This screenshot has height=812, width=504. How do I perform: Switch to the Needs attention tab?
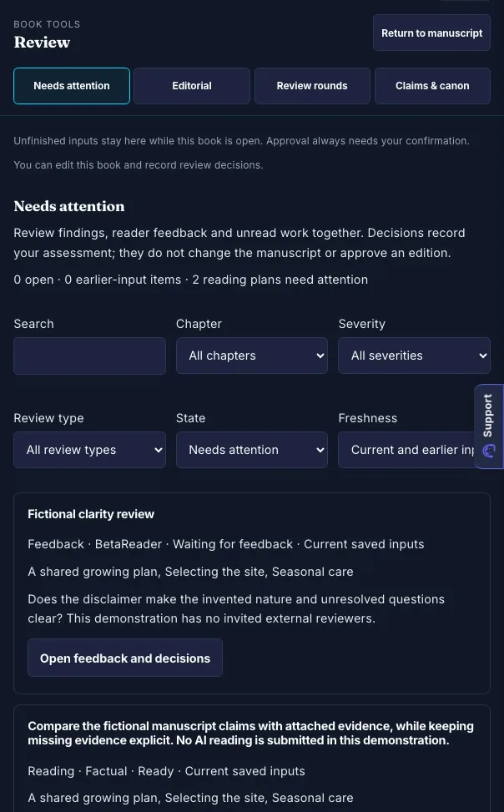tap(72, 86)
